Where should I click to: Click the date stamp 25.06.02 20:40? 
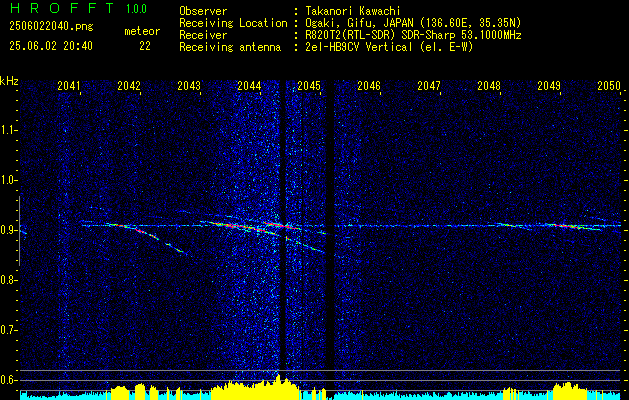coord(51,46)
